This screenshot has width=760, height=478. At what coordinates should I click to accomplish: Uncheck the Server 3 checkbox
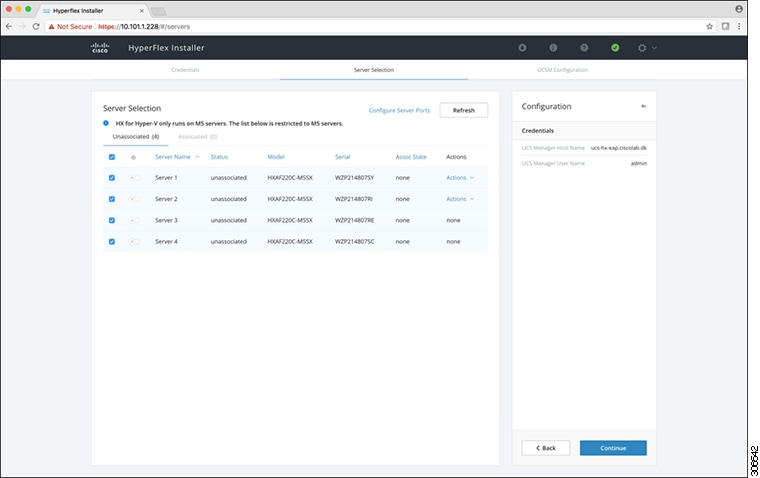point(111,220)
